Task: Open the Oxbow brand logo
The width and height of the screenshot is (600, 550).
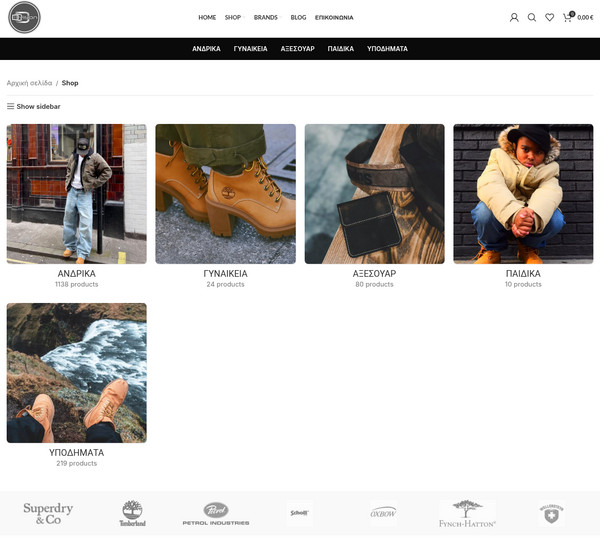Action: click(383, 513)
